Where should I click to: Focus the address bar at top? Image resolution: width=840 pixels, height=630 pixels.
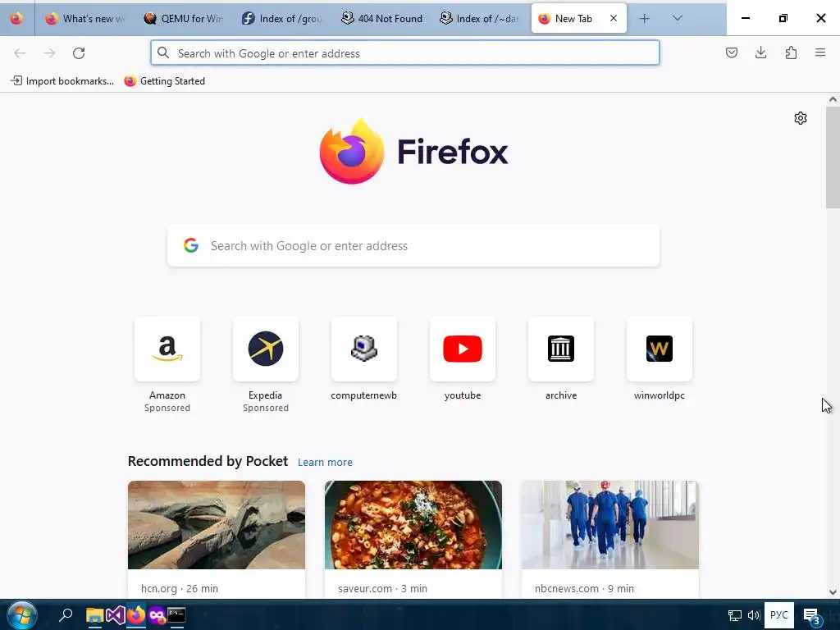[x=405, y=53]
